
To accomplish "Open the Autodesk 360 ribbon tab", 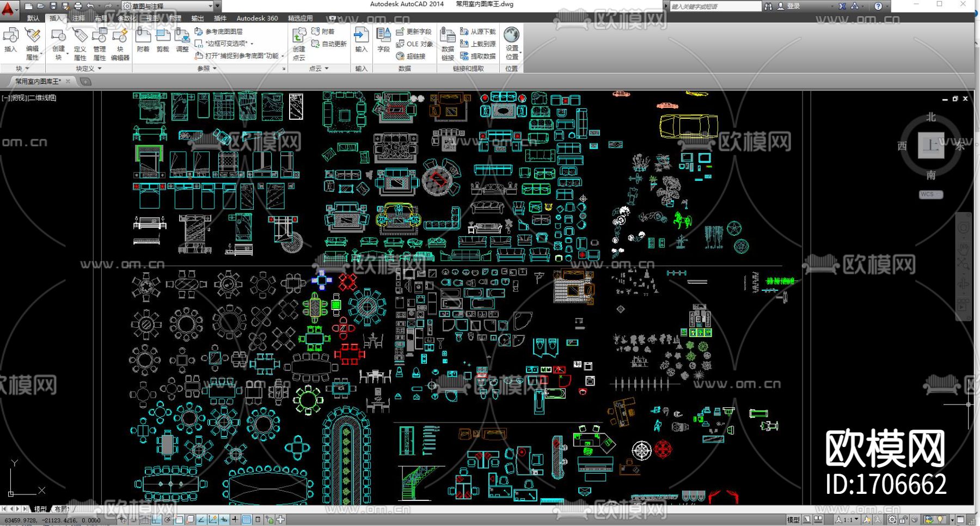I will [257, 18].
